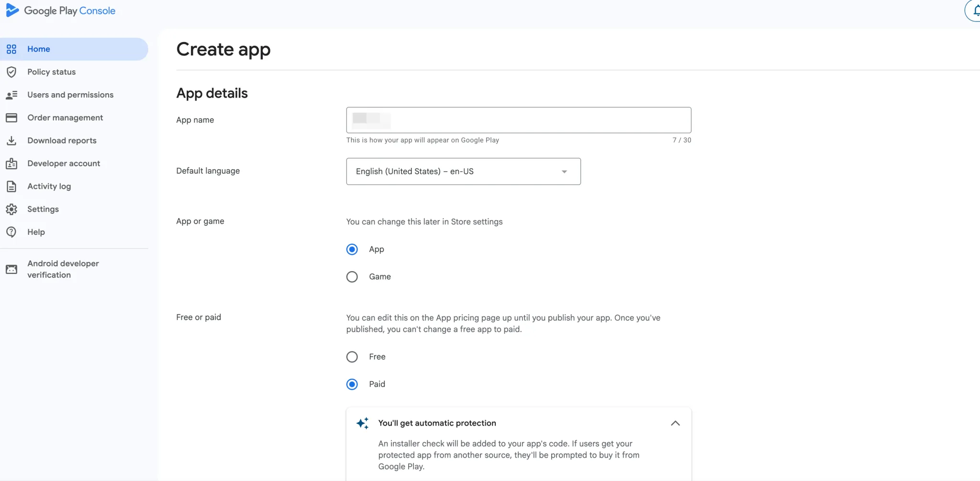
Task: Click the Developer account icon
Action: click(12, 163)
